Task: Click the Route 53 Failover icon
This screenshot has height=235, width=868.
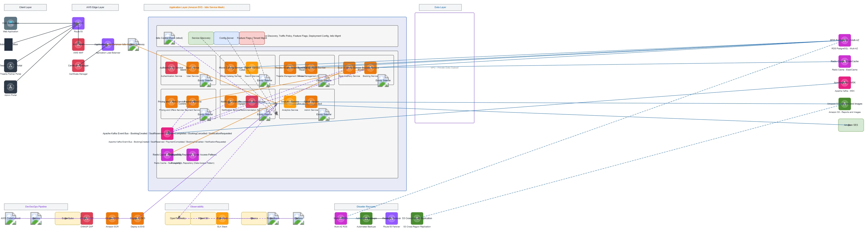Action: click(391, 218)
